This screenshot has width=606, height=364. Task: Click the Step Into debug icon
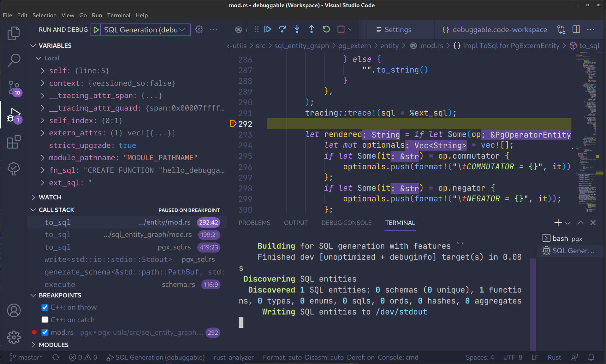(x=297, y=29)
